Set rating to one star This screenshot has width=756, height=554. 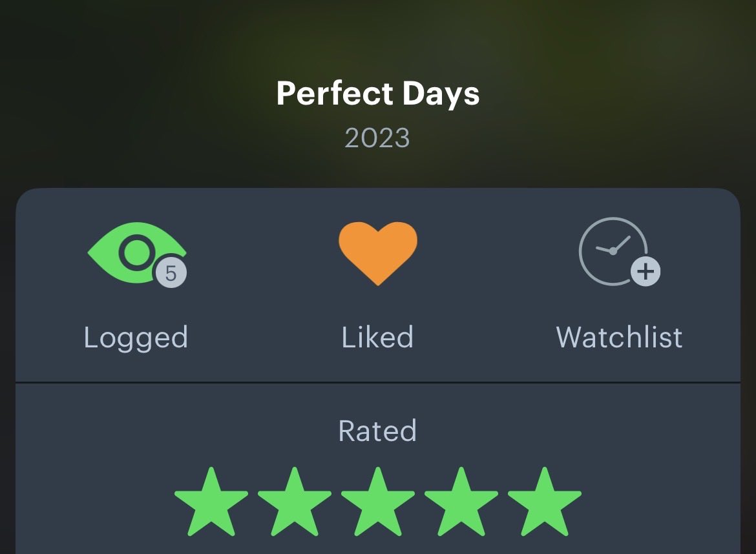(211, 502)
